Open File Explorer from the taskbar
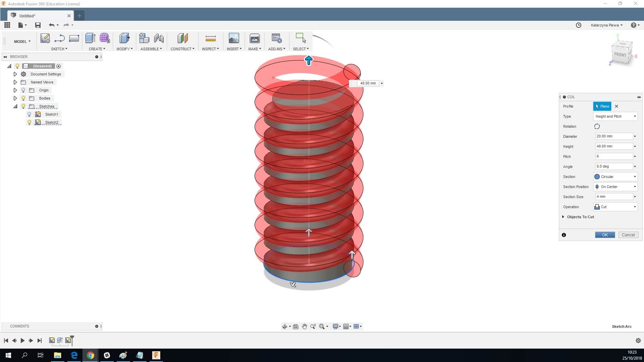The image size is (644, 362). click(x=58, y=355)
